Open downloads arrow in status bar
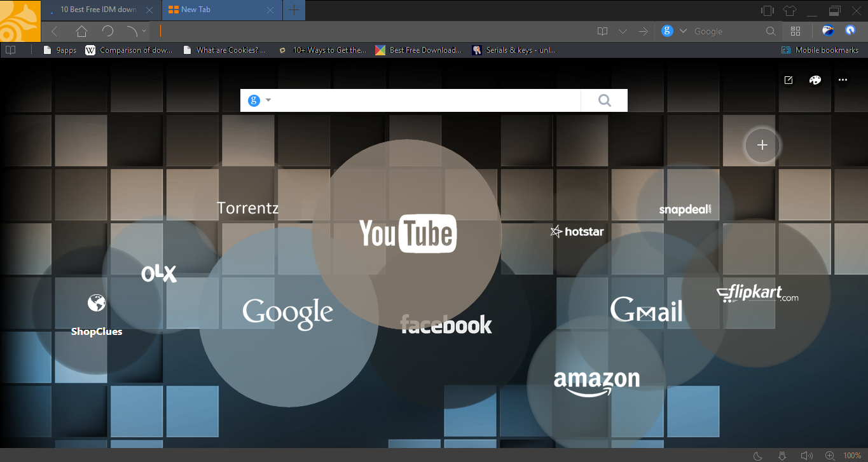This screenshot has height=462, width=868. pyautogui.click(x=782, y=455)
